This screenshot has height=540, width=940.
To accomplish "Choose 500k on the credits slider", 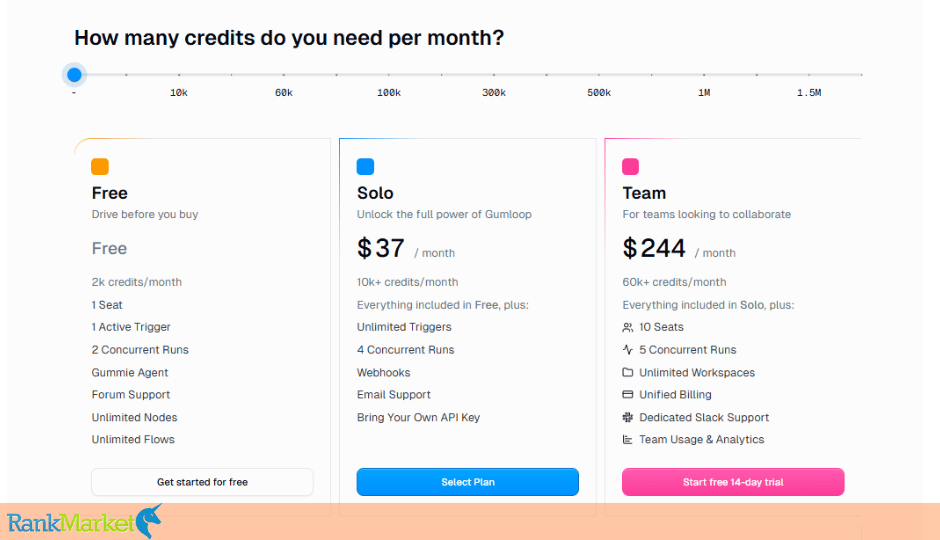I will [x=599, y=75].
